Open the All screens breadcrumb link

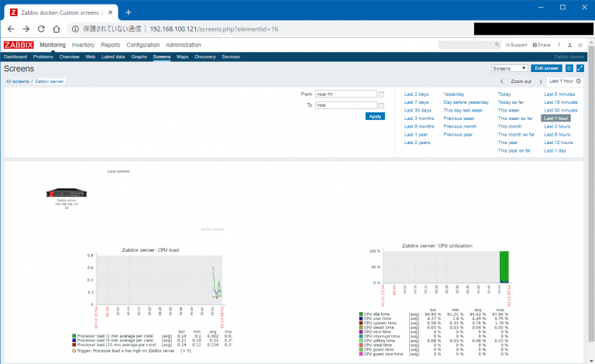click(x=17, y=81)
